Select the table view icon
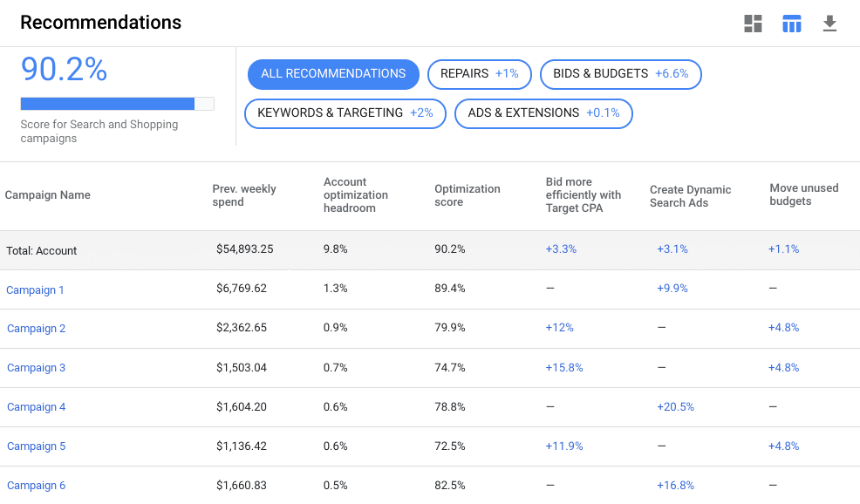 (x=791, y=24)
